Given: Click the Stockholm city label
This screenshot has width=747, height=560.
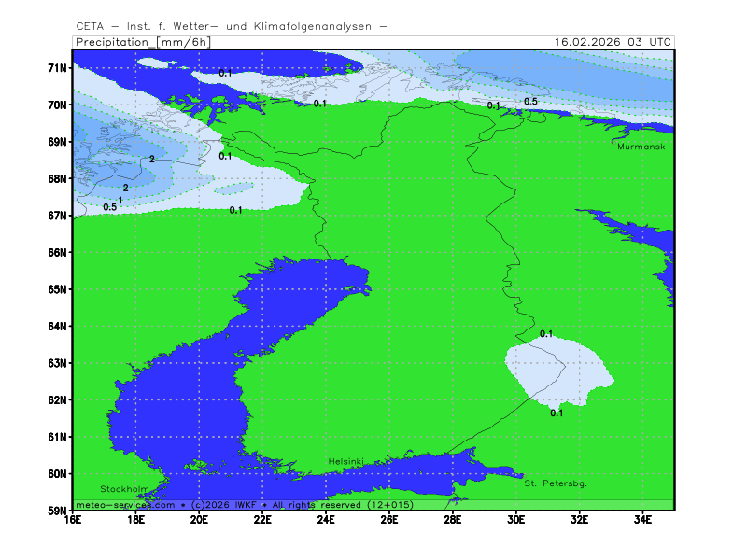Looking at the screenshot, I should pos(124,489).
